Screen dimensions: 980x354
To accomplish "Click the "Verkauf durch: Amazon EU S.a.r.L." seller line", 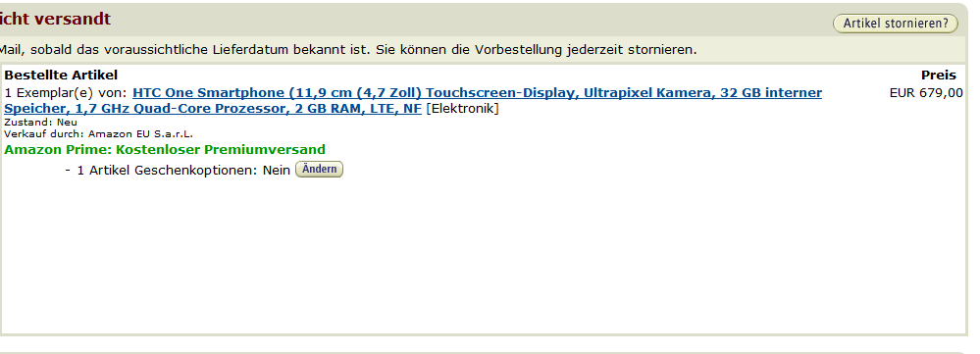I will [99, 133].
